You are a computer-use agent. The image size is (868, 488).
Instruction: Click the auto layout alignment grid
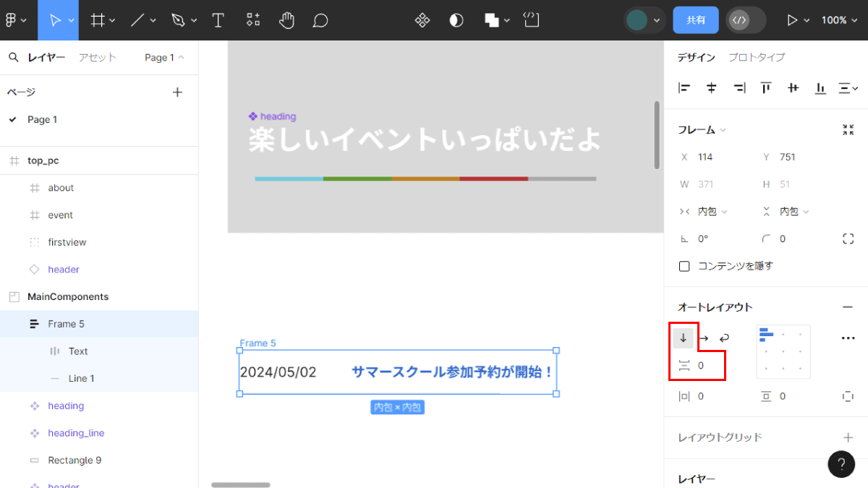783,351
